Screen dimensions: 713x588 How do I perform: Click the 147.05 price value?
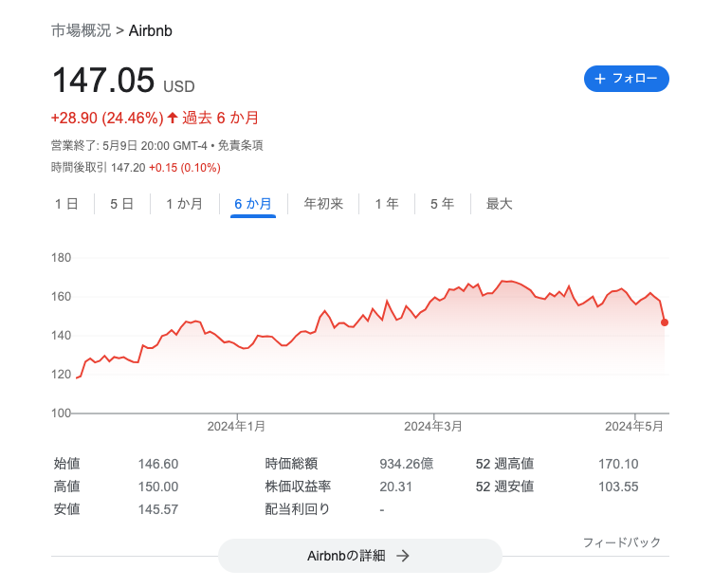(x=103, y=80)
